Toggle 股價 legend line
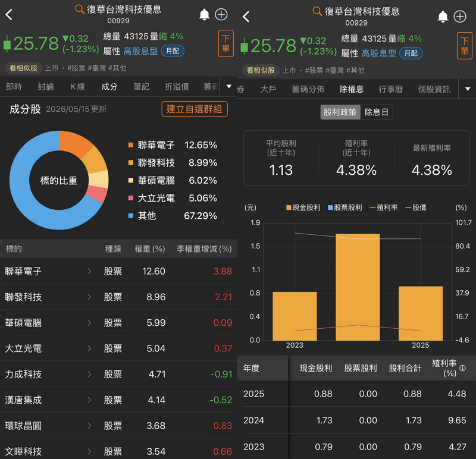Image resolution: width=476 pixels, height=459 pixels. pyautogui.click(x=415, y=208)
